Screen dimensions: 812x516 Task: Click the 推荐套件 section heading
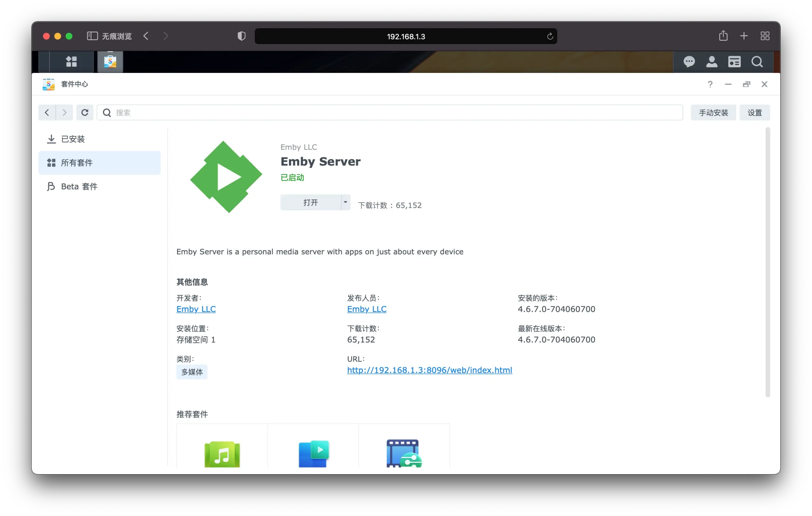pos(192,414)
